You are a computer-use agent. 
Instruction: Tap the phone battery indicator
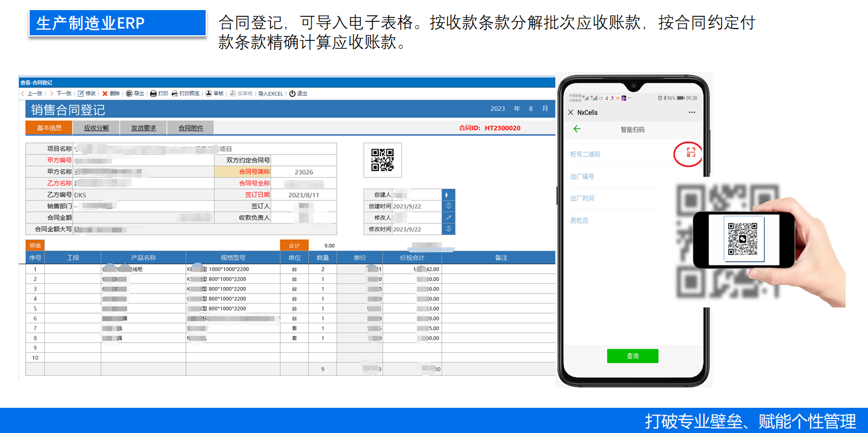pos(681,98)
